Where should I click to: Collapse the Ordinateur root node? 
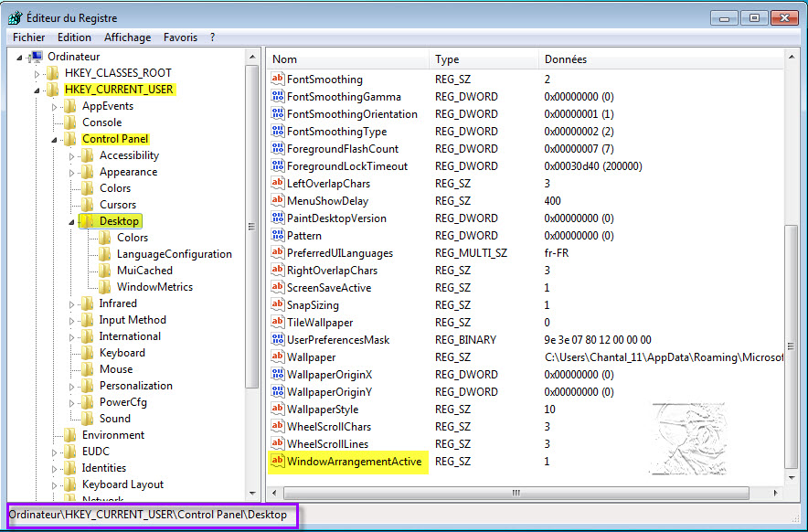pyautogui.click(x=20, y=58)
